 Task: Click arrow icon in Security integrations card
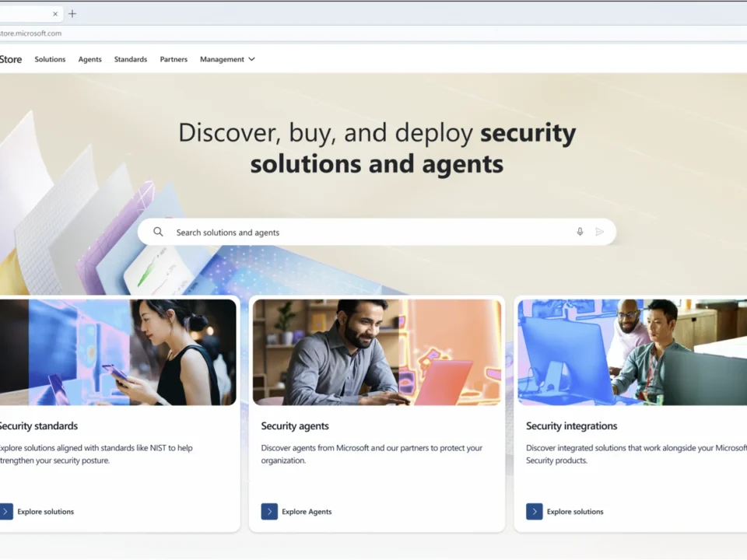534,512
